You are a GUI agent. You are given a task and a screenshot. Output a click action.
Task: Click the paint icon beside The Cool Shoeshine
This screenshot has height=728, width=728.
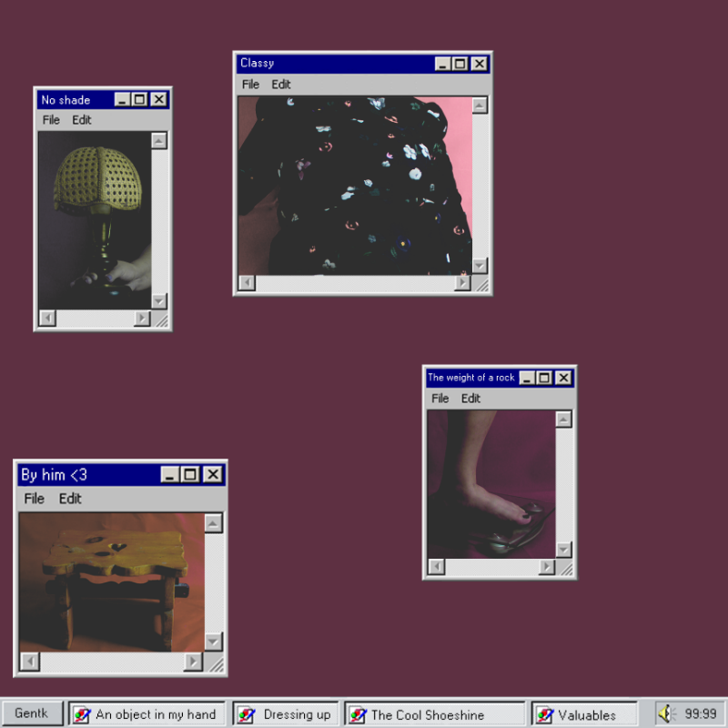pyautogui.click(x=358, y=714)
